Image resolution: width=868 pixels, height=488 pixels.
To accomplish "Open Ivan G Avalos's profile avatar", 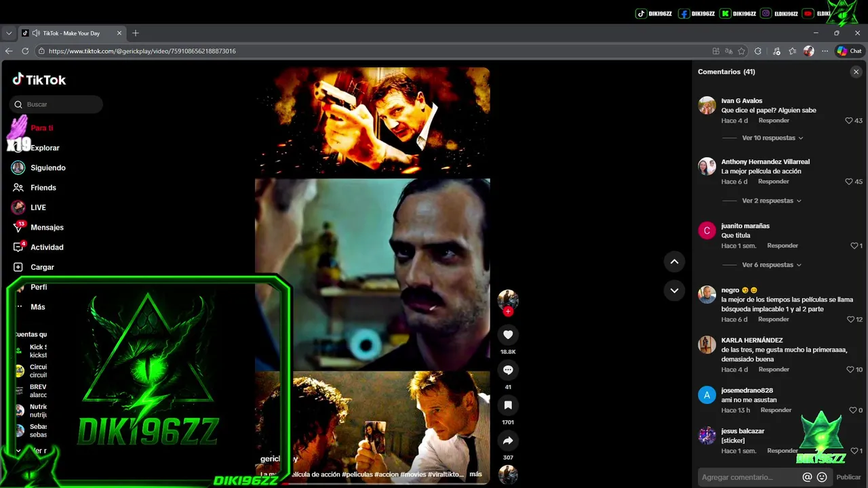I will (707, 105).
